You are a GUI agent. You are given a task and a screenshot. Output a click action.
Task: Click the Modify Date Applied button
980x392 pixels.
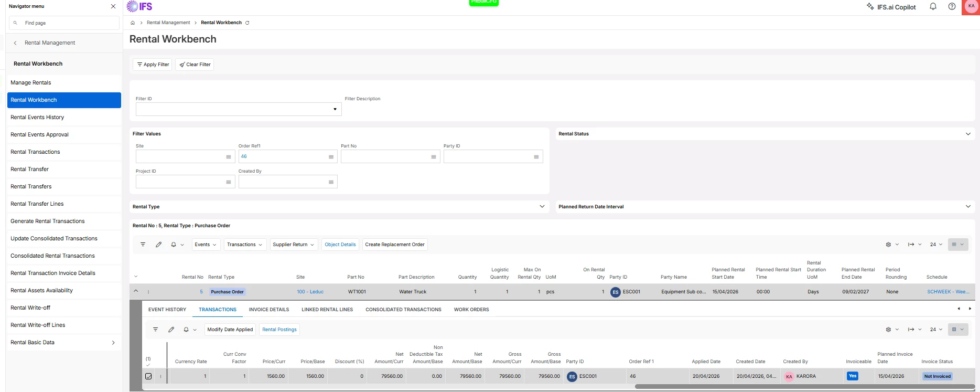coord(230,330)
